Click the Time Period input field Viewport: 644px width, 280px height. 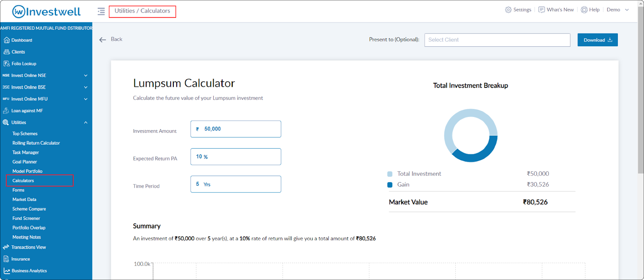pos(236,184)
